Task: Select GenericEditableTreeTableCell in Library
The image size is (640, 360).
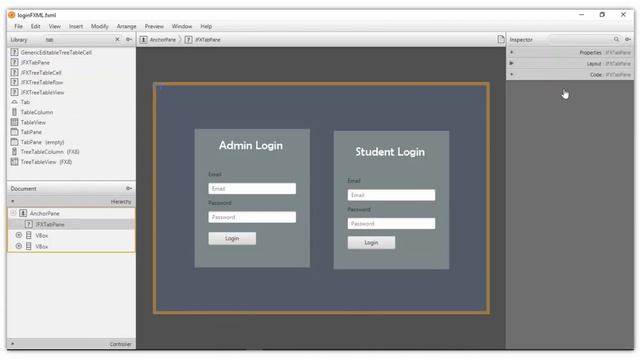Action: (71, 53)
